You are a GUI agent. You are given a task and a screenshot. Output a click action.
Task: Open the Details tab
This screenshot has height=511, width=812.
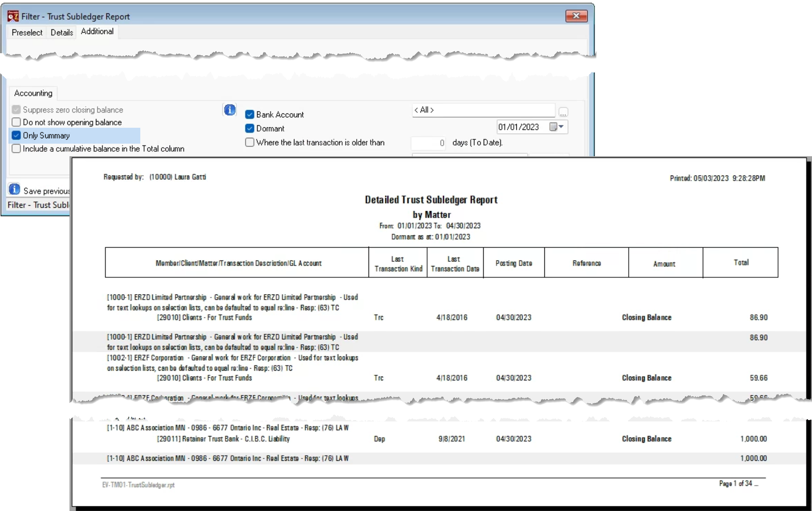62,32
